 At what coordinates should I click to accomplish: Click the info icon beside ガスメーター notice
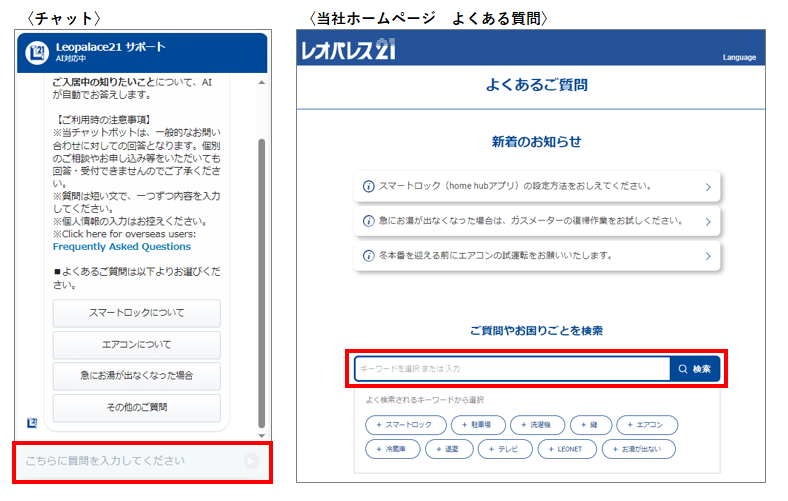[x=368, y=221]
